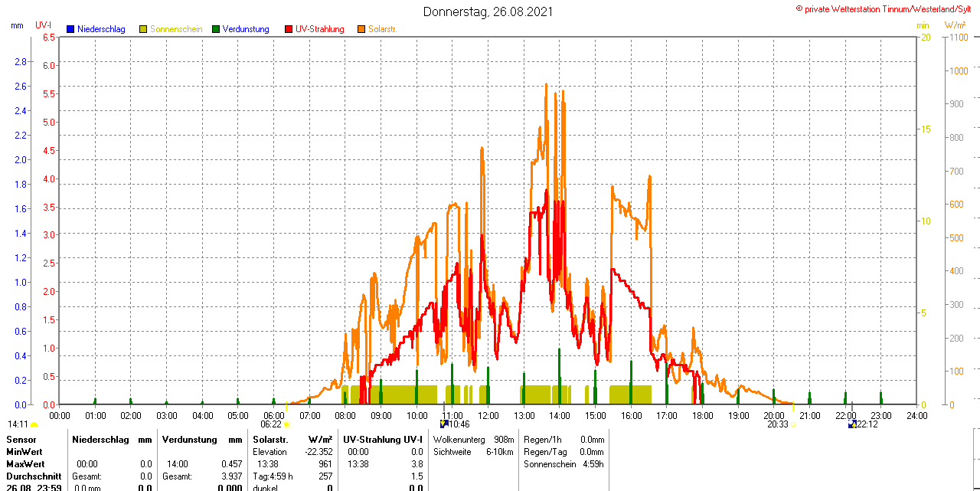Click the blue Niederschlag legend swatch
The image size is (980, 491).
tap(70, 29)
